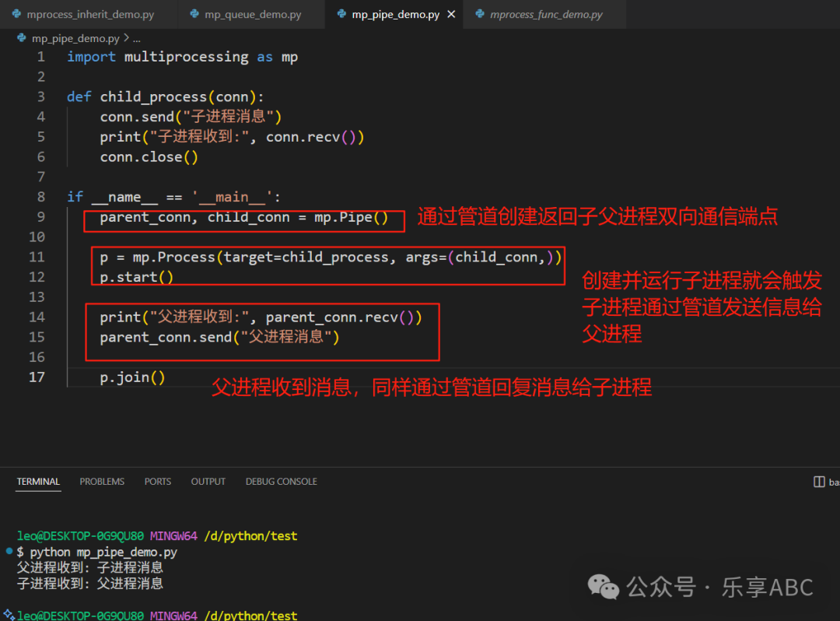Close the mp_pipe_demo.py tab
Screen dimensions: 840x621
pyautogui.click(x=452, y=15)
